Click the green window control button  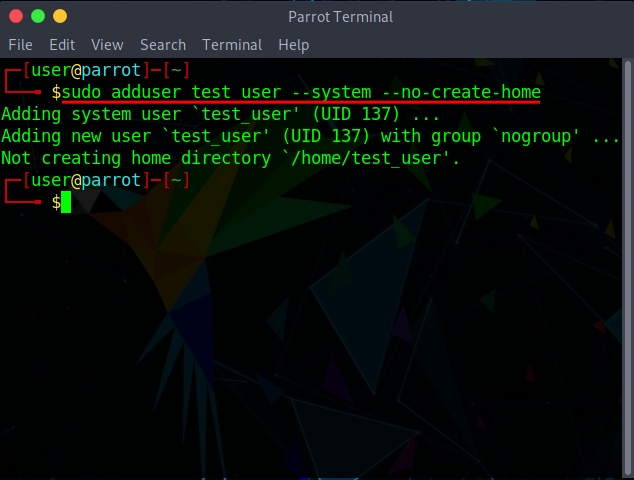tap(38, 16)
